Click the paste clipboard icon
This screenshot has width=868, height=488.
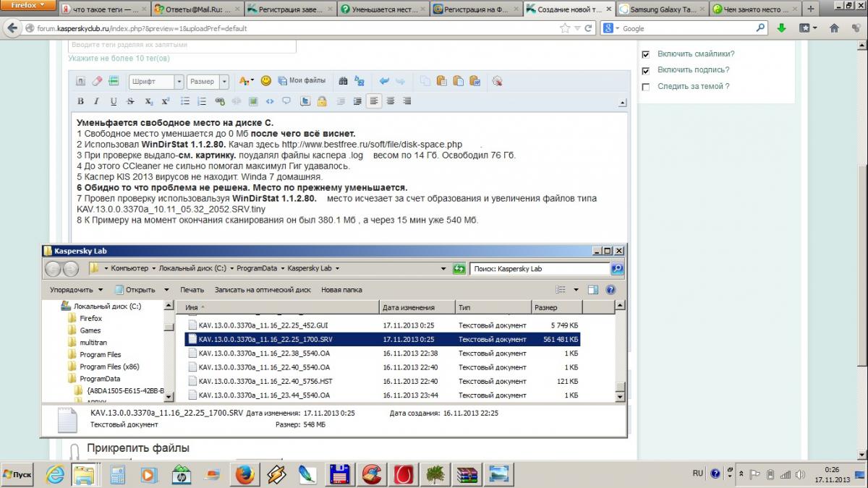click(x=441, y=81)
